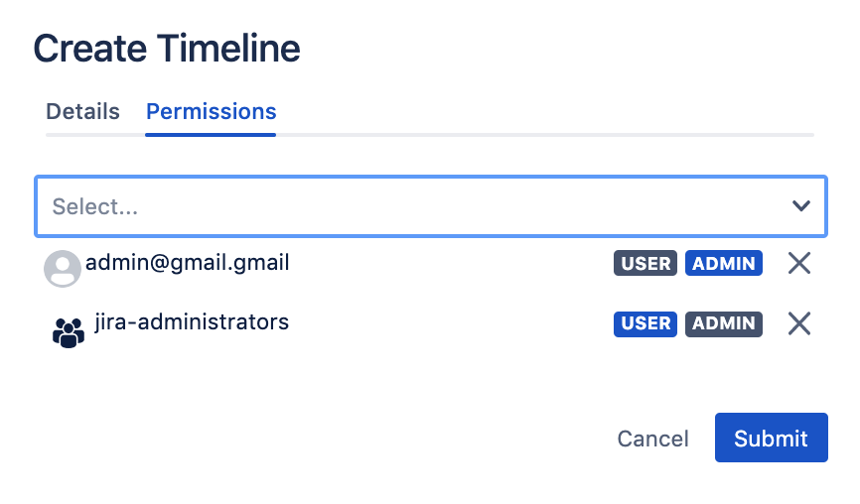The image size is (860, 504).
Task: Toggle ADMIN role for jira-administrators
Action: point(724,323)
